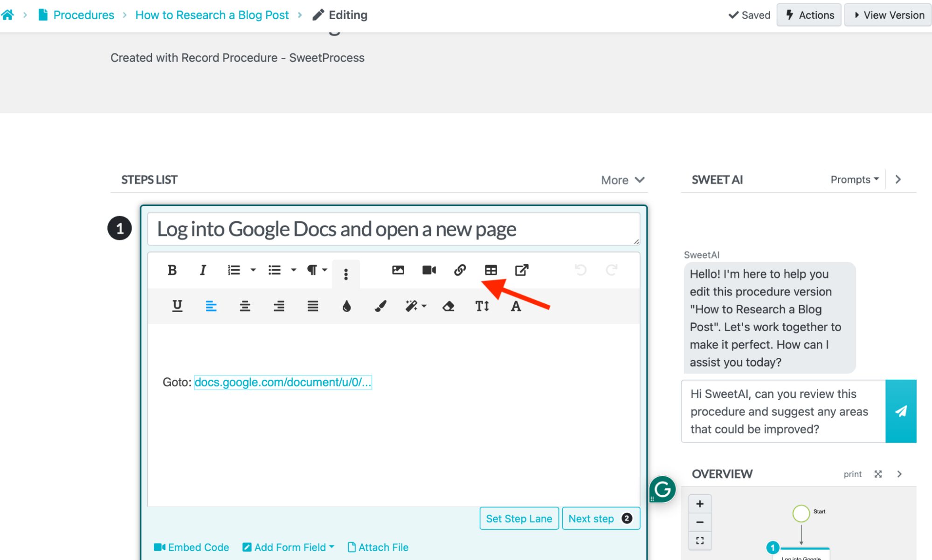This screenshot has height=560, width=932.
Task: Expand the overview to fullscreen
Action: click(878, 474)
